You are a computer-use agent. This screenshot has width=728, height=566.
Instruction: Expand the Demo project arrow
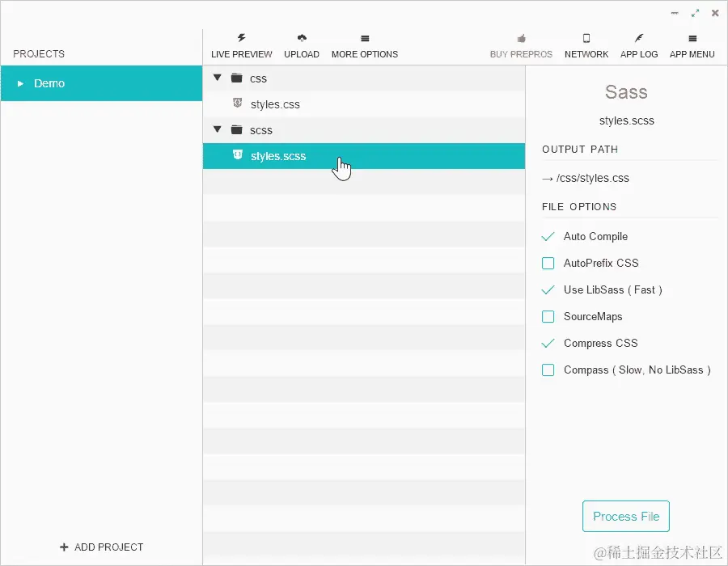(x=20, y=83)
